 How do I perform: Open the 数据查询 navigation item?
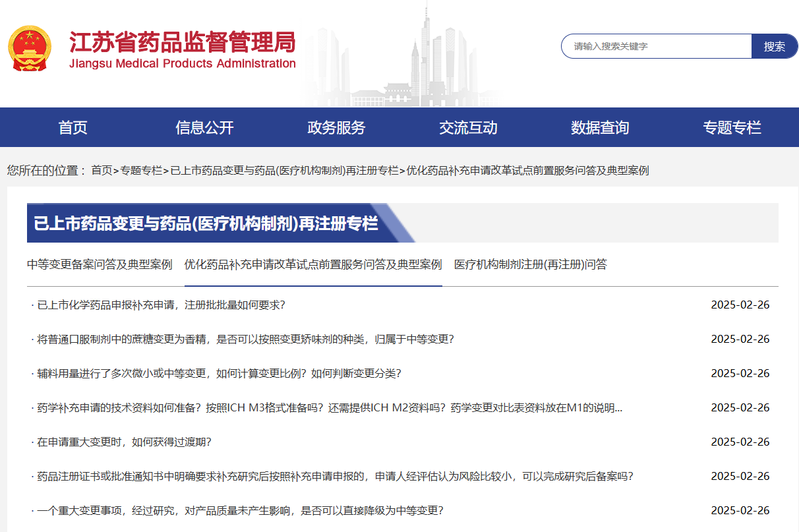click(600, 128)
